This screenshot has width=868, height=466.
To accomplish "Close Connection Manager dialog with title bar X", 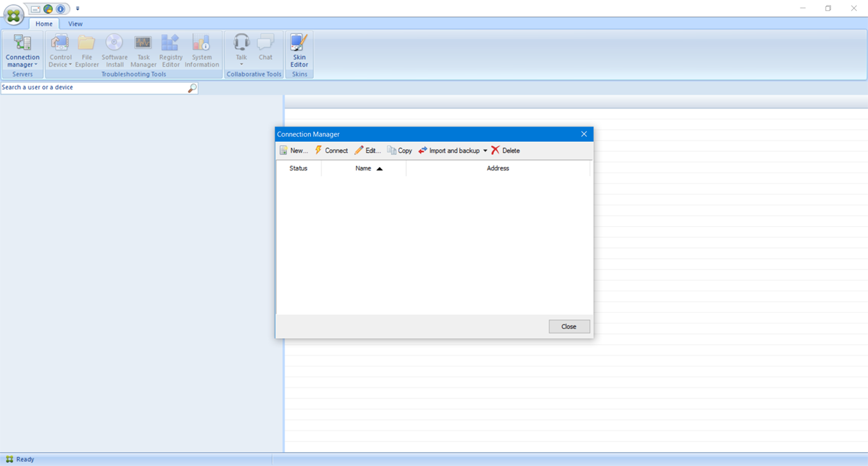I will pos(584,134).
